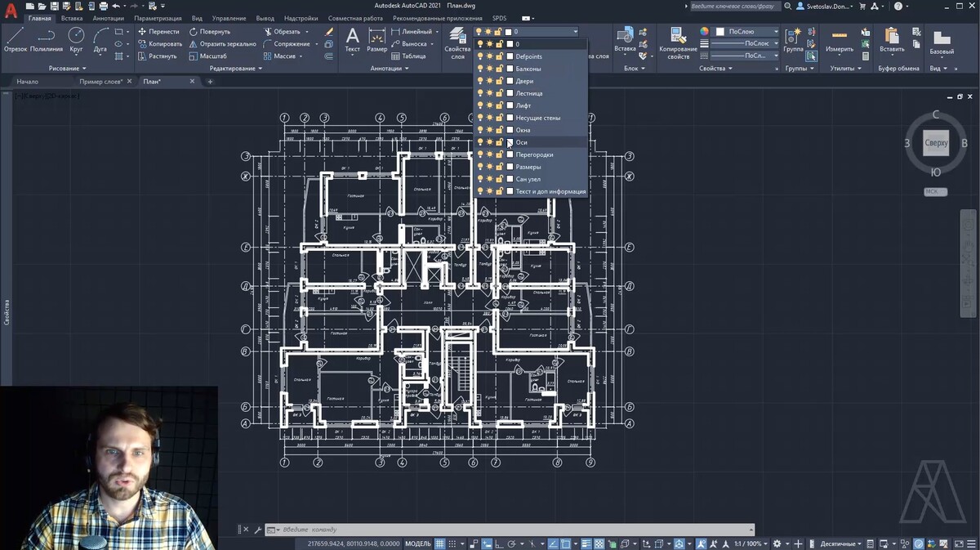Expand the Утилиты panel
This screenshot has height=550, width=980.
pyautogui.click(x=846, y=69)
